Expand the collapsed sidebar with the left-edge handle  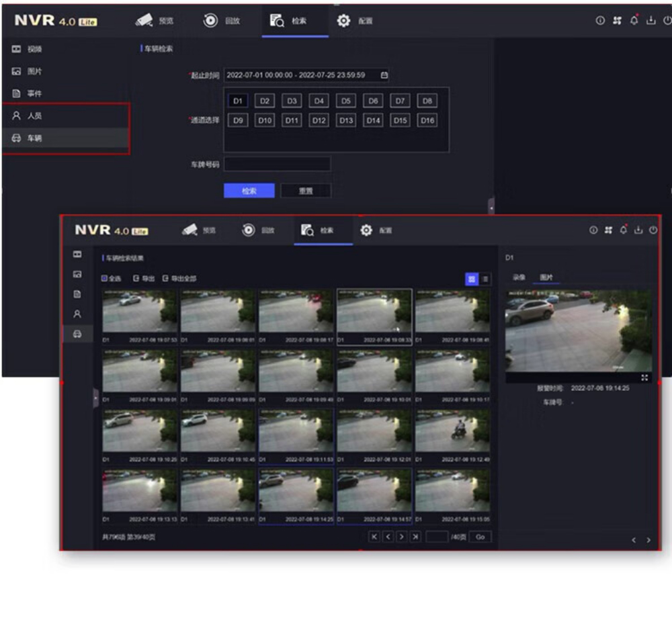click(x=95, y=397)
